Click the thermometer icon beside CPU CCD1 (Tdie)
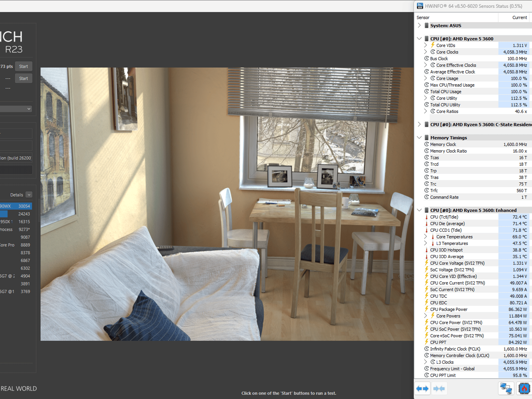 tap(427, 230)
